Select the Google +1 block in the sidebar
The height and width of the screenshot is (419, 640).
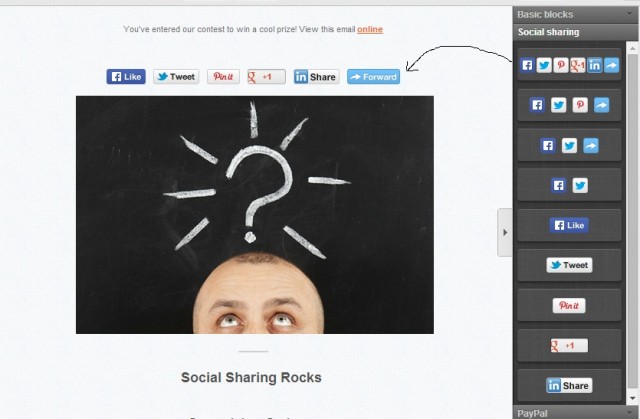coord(569,346)
